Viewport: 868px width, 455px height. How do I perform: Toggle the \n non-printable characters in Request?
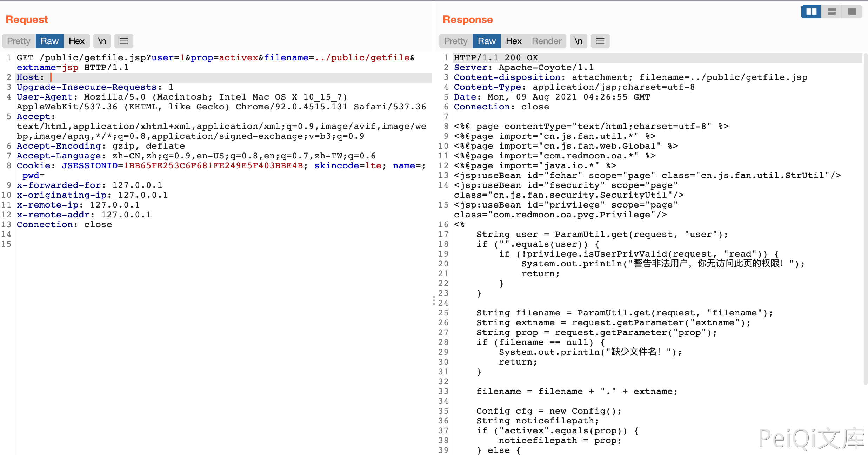(x=102, y=41)
